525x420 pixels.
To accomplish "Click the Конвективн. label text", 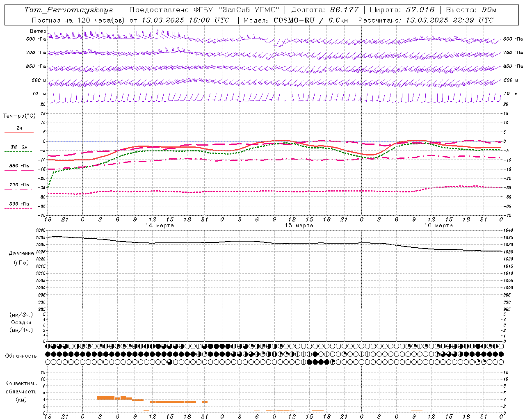I will pos(21,383).
